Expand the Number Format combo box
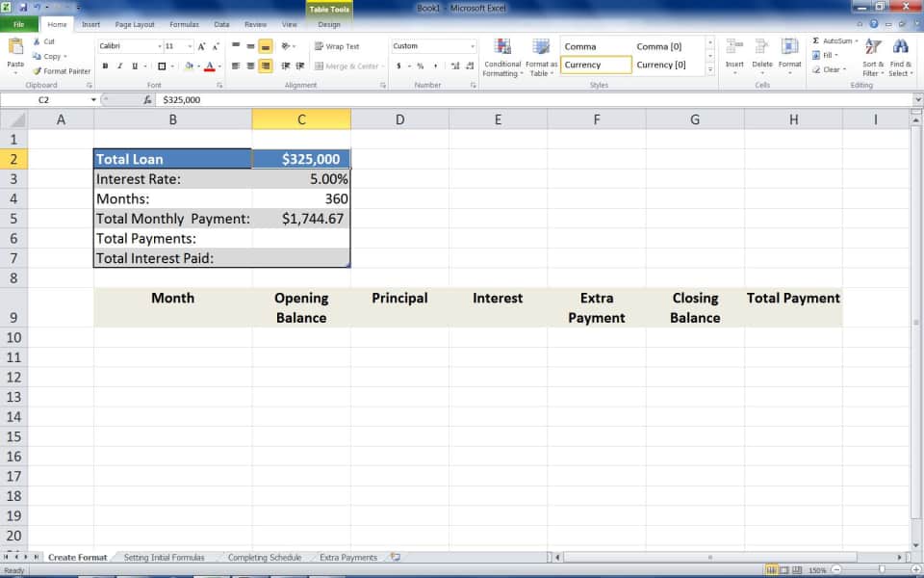 (x=473, y=45)
